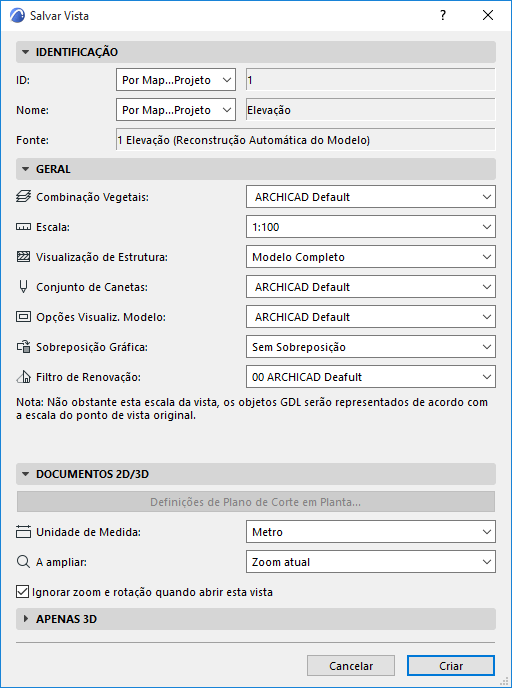Click the Cancelar button
The height and width of the screenshot is (688, 512).
tap(351, 666)
